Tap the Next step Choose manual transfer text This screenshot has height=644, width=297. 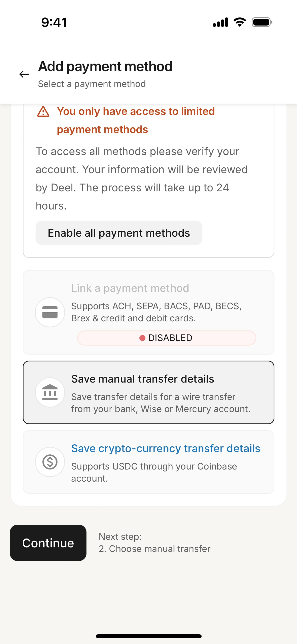point(155,543)
